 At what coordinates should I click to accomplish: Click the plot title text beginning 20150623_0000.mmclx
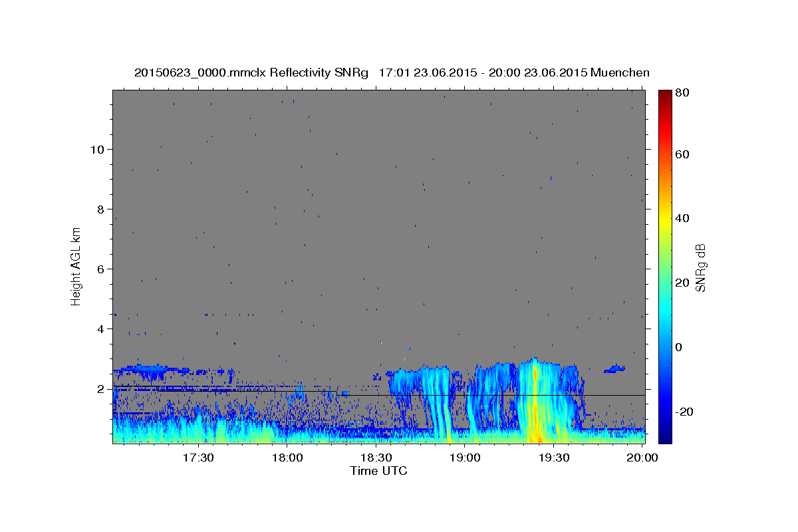392,72
